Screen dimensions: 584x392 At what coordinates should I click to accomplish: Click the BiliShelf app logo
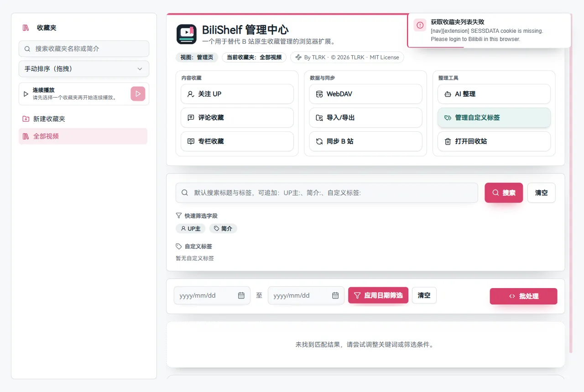[x=187, y=34]
